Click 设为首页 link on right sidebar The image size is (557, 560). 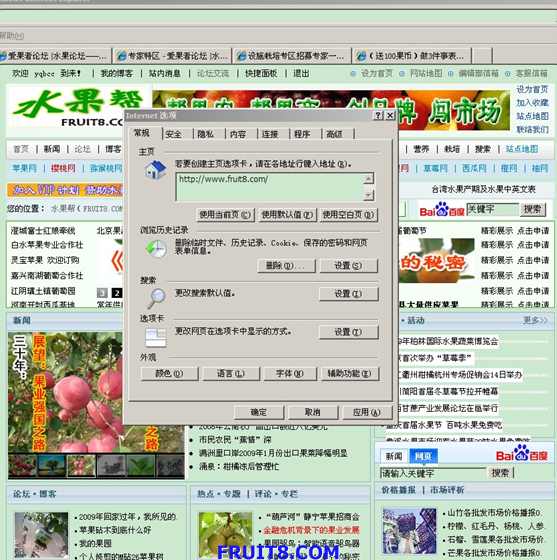[x=532, y=89]
